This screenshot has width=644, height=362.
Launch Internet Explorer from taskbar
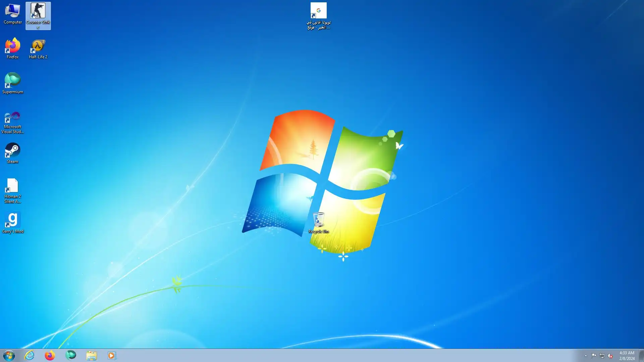(x=30, y=355)
